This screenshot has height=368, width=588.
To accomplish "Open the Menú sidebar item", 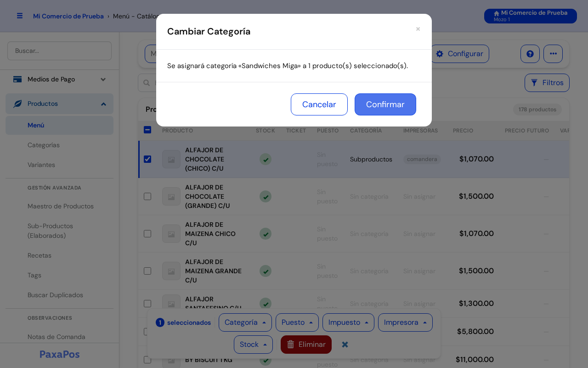I will coord(59,125).
